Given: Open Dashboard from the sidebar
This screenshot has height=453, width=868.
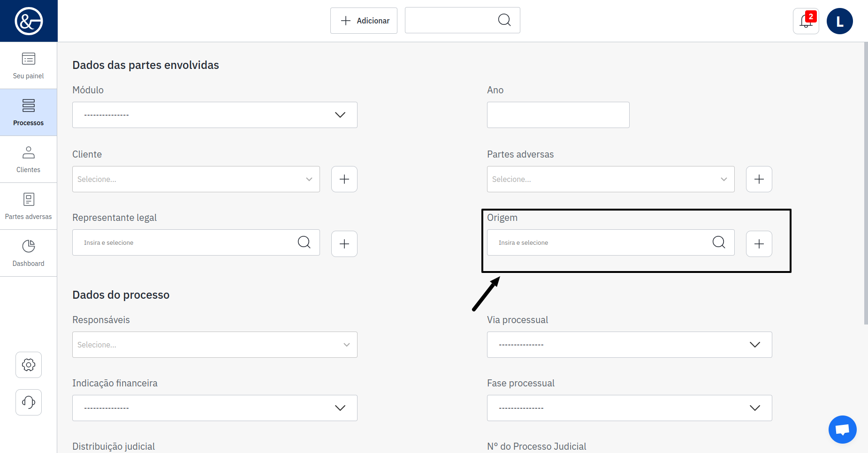Looking at the screenshot, I should click(x=29, y=253).
